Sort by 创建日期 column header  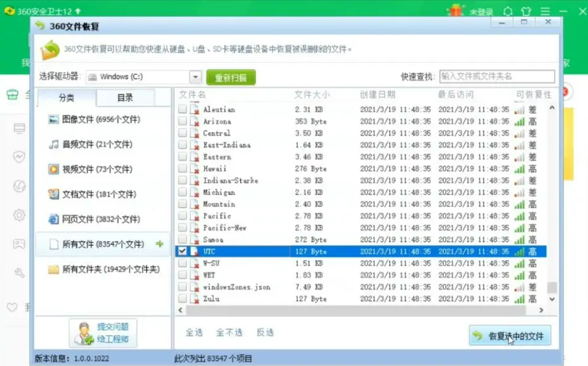(378, 95)
